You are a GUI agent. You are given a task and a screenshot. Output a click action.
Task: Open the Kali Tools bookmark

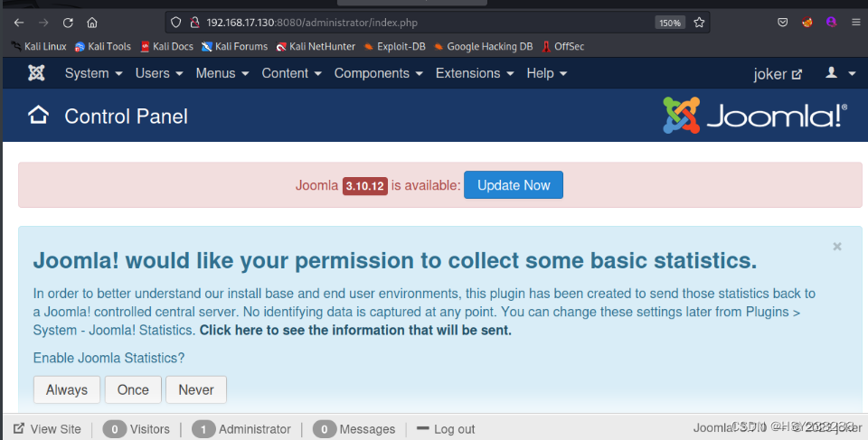(103, 46)
